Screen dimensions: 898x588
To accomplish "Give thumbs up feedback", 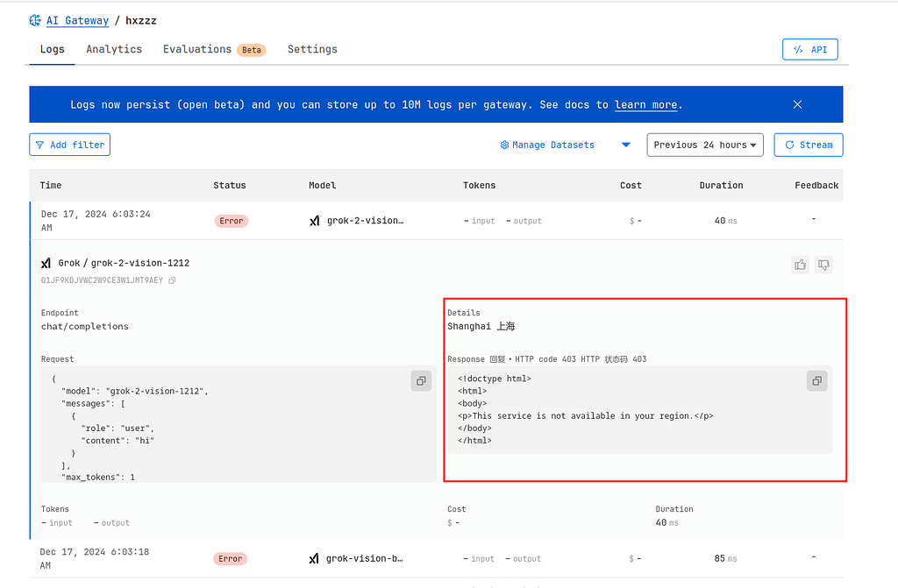I will coord(800,265).
